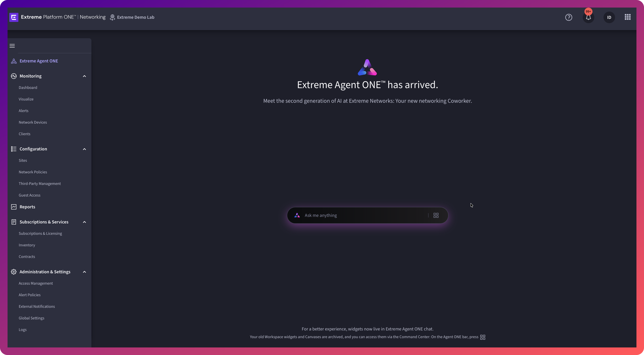Screen dimensions: 644x355
Task: Collapse sidebar with hamburger menu icon
Action: point(12,46)
